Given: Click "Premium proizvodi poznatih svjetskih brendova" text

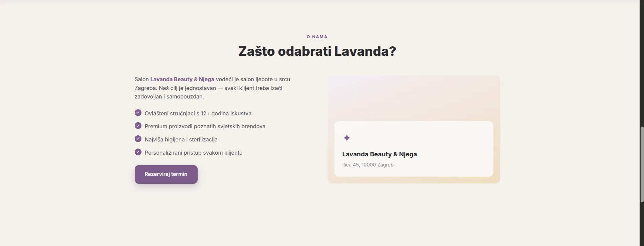Looking at the screenshot, I should [x=205, y=126].
